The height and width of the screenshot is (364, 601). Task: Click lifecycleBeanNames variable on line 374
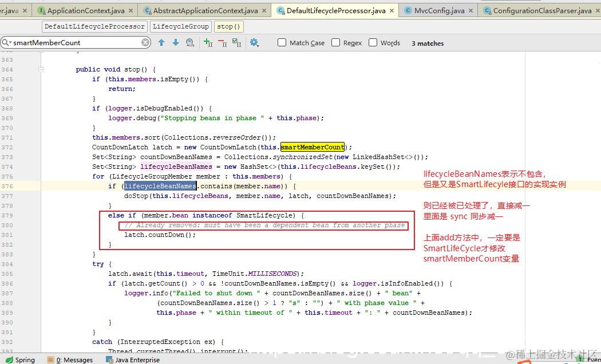point(176,167)
